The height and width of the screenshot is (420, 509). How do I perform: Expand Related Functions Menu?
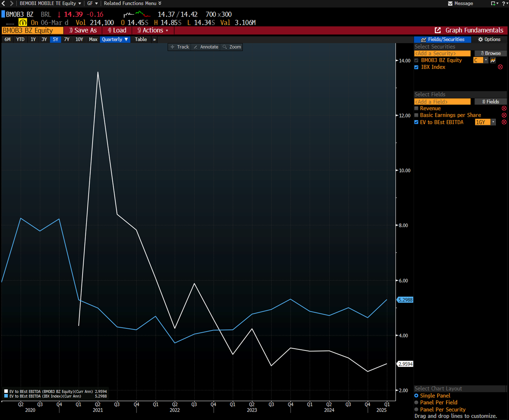[x=133, y=3]
